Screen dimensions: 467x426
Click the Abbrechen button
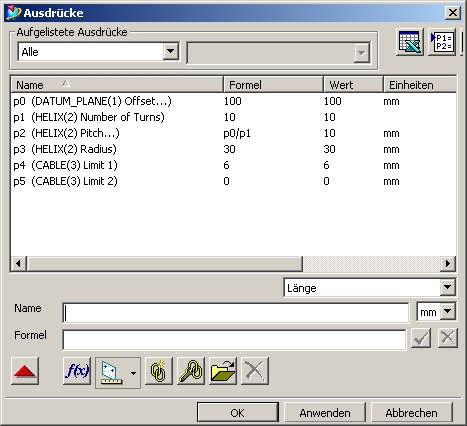(412, 413)
